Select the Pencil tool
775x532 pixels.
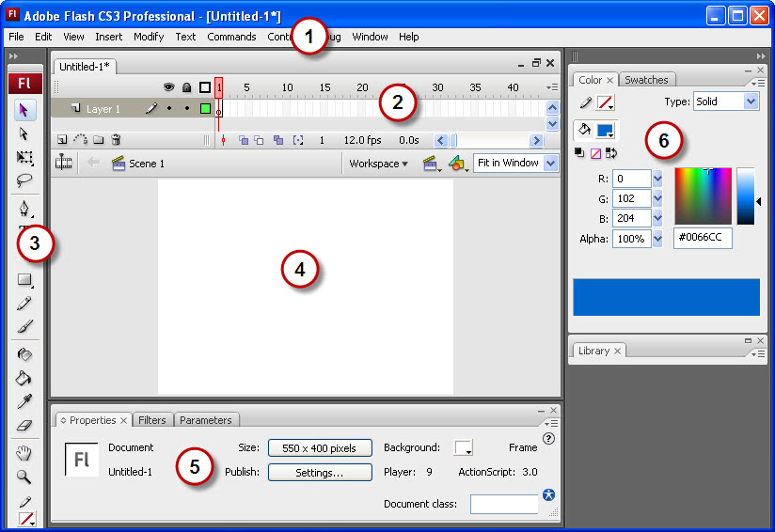[24, 303]
